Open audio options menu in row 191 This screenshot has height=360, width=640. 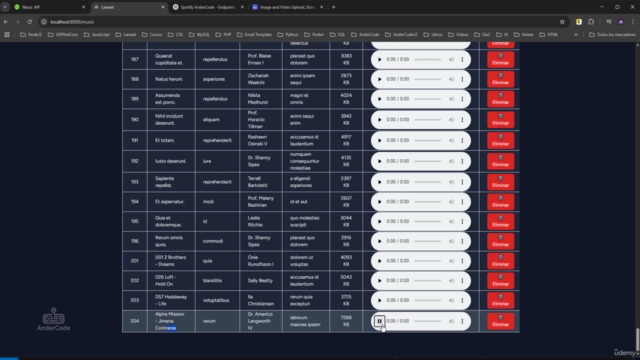(462, 140)
